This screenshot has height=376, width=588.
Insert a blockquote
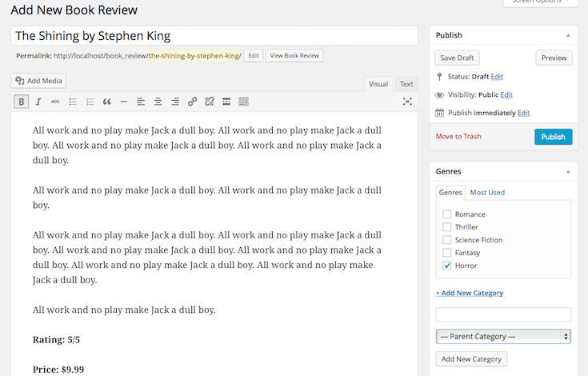107,102
